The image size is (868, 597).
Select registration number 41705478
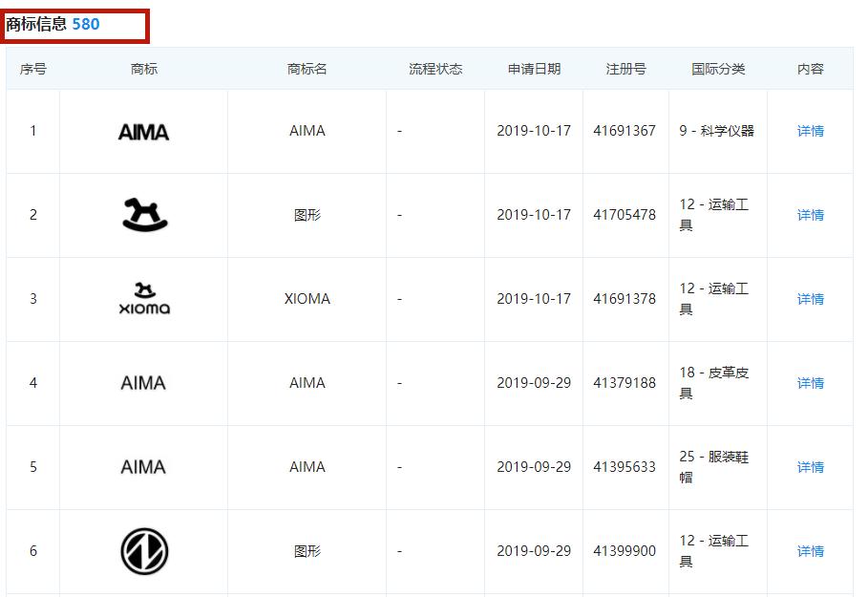(x=625, y=214)
